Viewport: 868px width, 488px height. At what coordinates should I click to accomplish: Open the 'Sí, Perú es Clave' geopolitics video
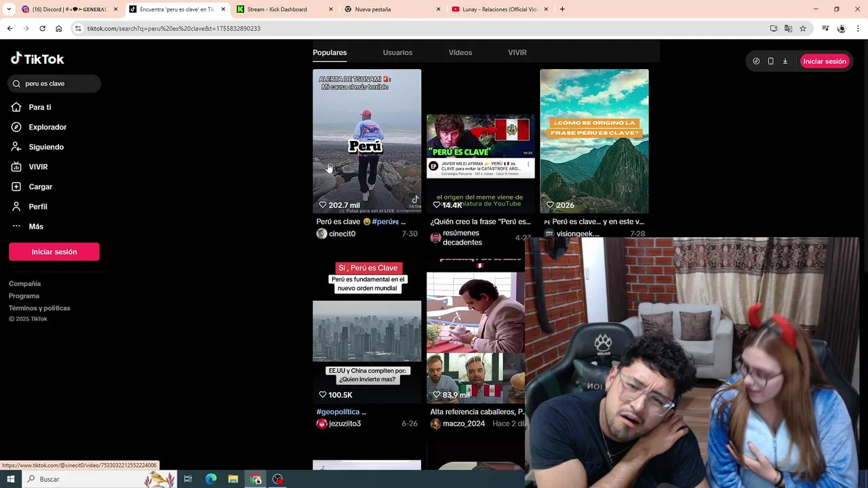367,331
